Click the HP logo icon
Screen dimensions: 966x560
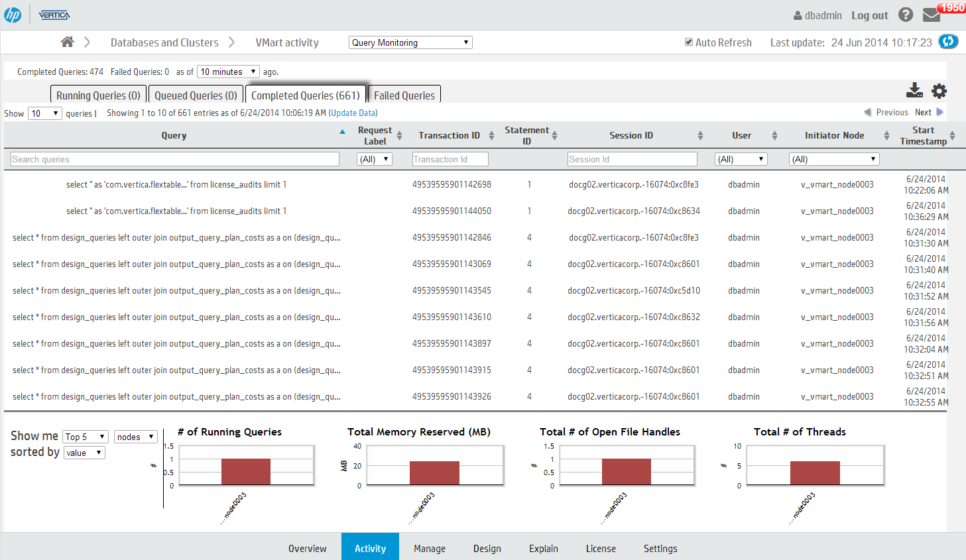coord(13,15)
